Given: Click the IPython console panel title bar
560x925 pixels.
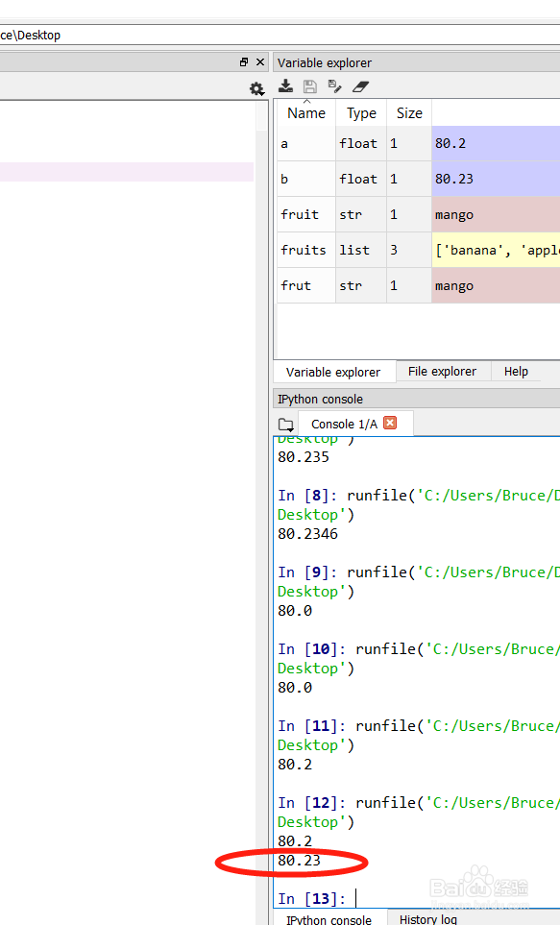Looking at the screenshot, I should 417,399.
